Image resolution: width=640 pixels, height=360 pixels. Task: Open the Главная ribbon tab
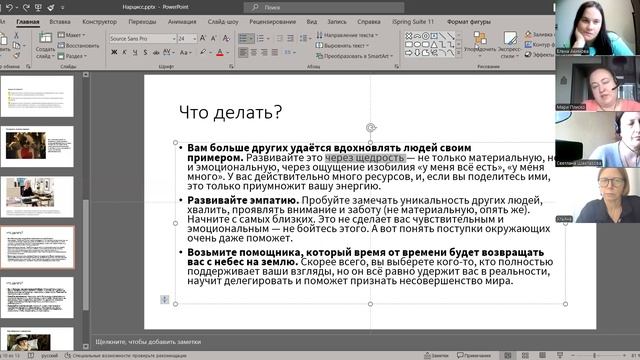pyautogui.click(x=28, y=22)
